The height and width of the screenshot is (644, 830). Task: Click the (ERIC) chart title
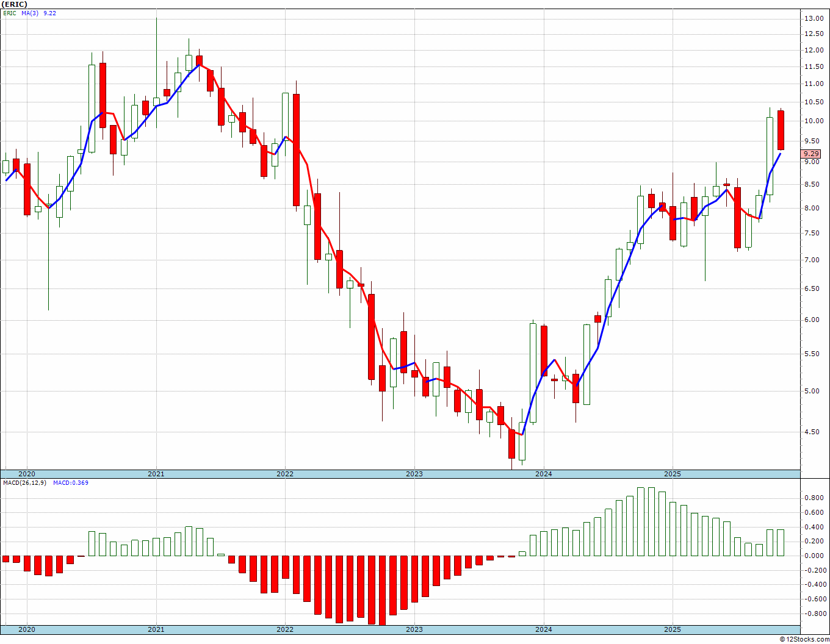point(14,4)
